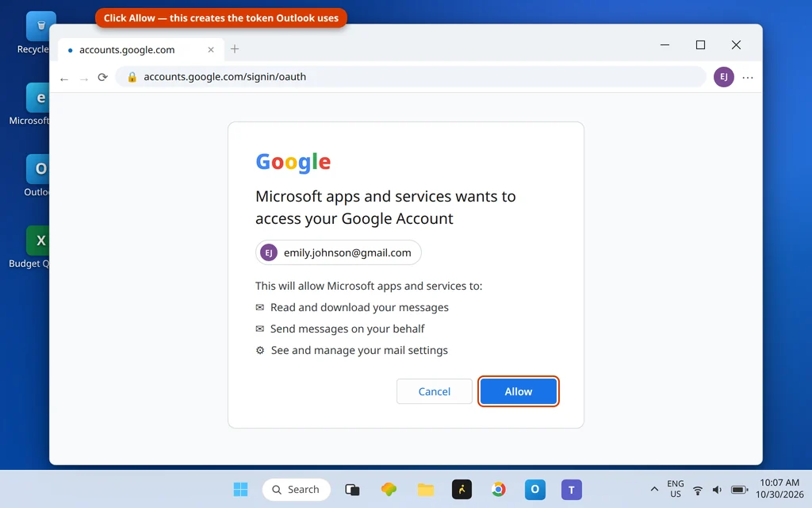This screenshot has width=812, height=508.
Task: Click the EJ avatar inside the account chip
Action: pos(268,252)
